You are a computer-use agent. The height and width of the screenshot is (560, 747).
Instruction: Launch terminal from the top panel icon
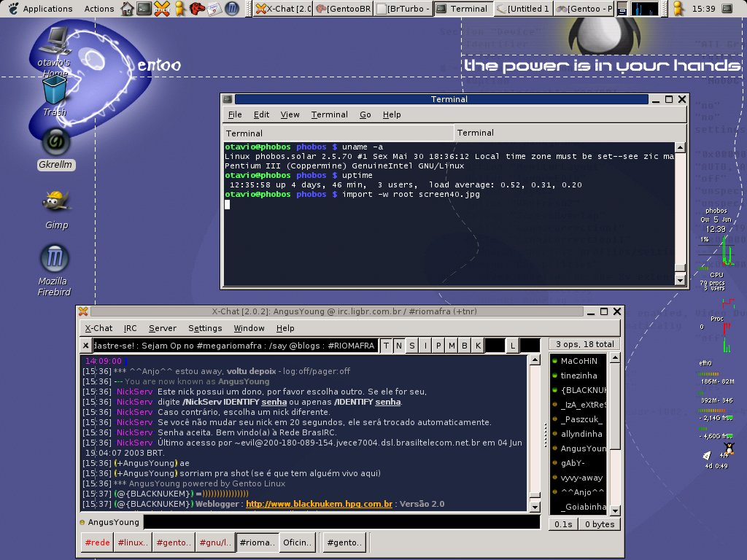point(144,9)
